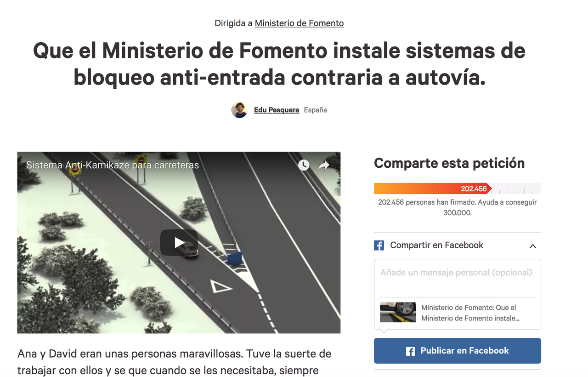
Task: Click the signature progress bar
Action: pyautogui.click(x=458, y=188)
